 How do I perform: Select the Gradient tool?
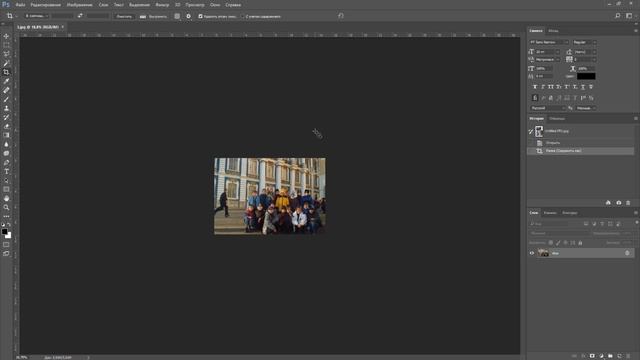click(6, 135)
